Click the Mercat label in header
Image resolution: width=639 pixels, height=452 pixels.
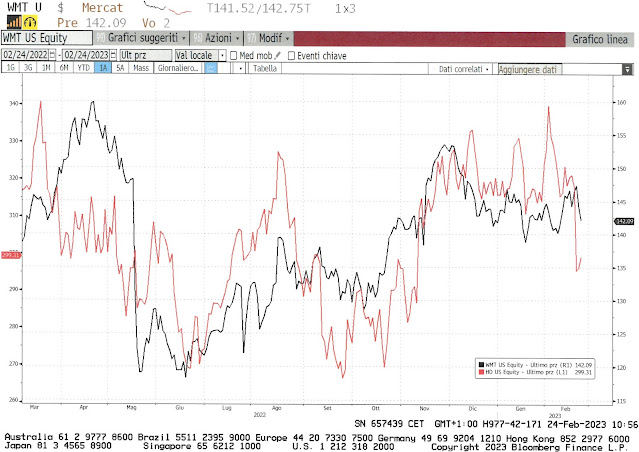click(x=102, y=8)
